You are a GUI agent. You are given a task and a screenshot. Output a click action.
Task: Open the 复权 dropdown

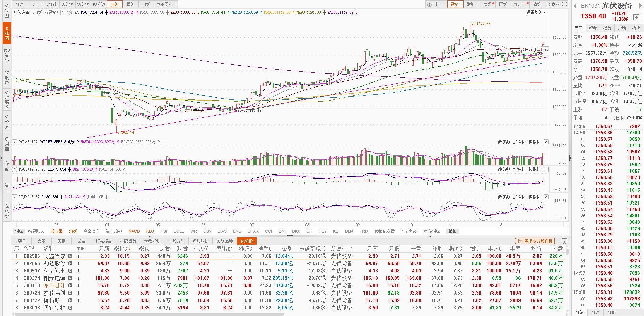[456, 4]
